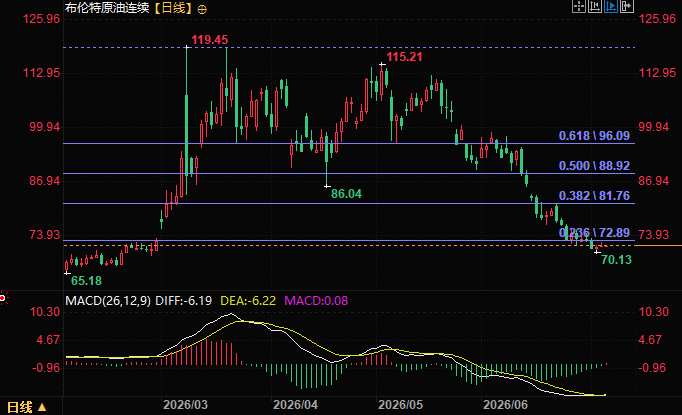Click the 2026/05 date on the time axis

point(400,405)
